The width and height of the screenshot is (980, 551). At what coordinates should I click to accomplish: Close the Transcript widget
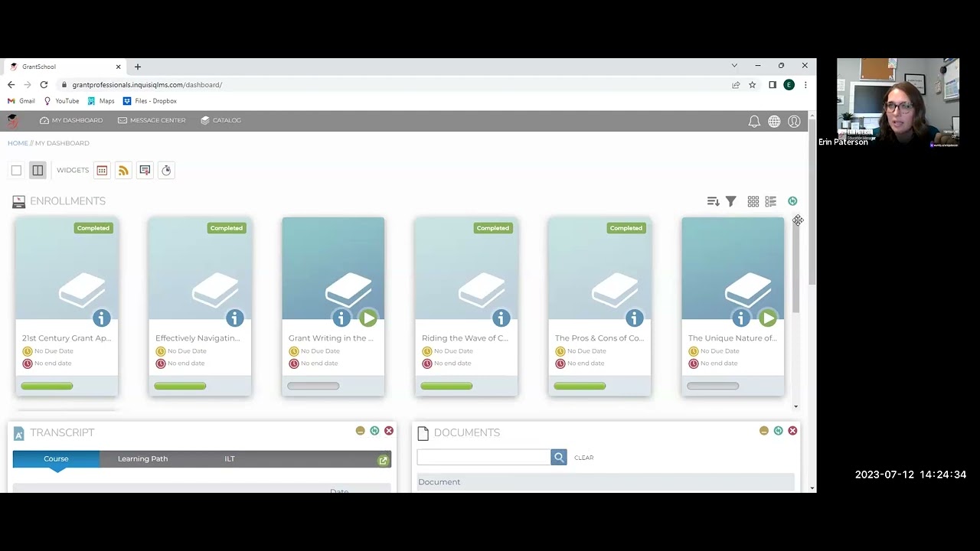(389, 431)
